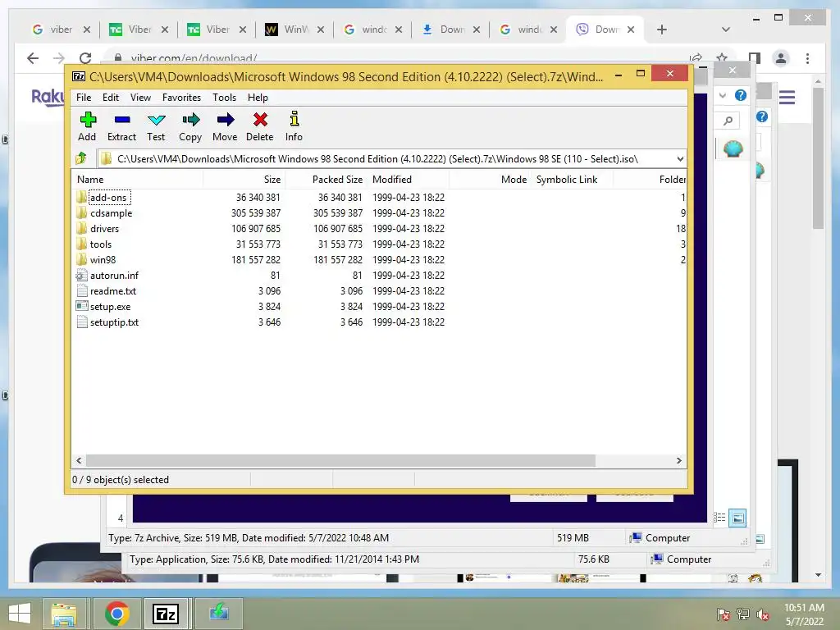This screenshot has height=630, width=840.
Task: Expand Chrome tab search chevron
Action: click(x=726, y=30)
